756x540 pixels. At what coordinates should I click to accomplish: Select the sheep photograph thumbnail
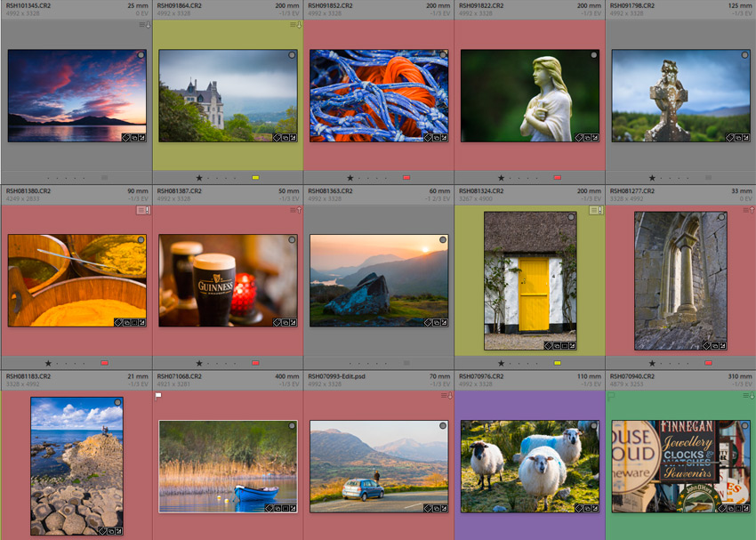coord(529,463)
